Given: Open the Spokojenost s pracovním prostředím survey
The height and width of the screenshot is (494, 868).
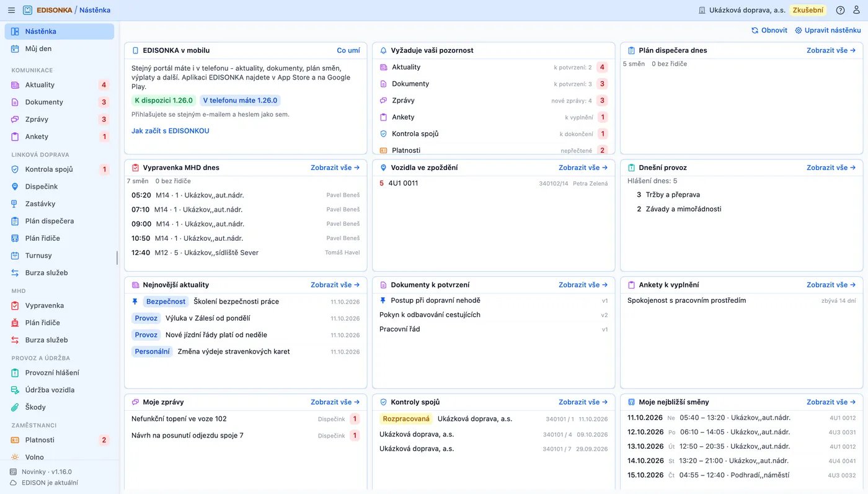Looking at the screenshot, I should click(x=742, y=300).
